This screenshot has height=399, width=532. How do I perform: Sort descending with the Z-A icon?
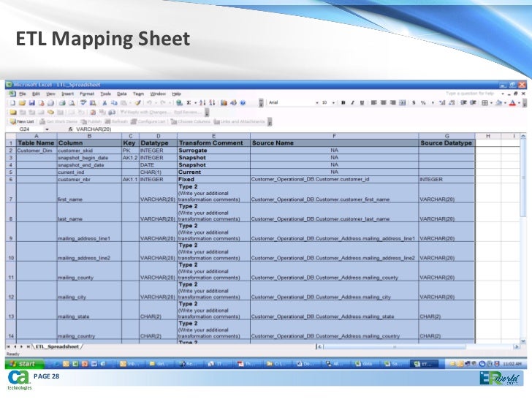pyautogui.click(x=212, y=103)
